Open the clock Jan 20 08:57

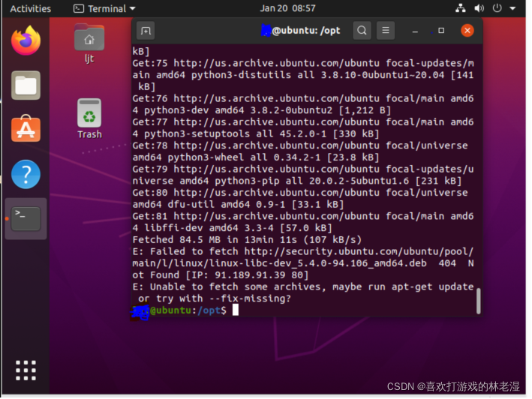[287, 8]
